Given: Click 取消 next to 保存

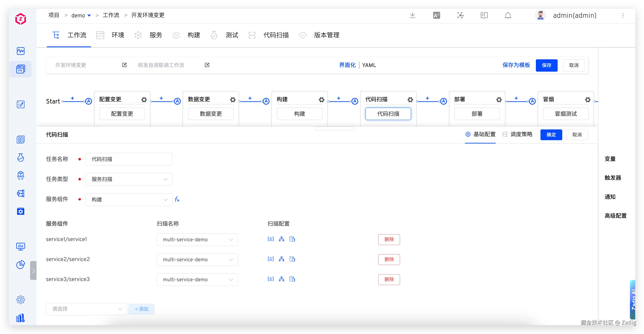Looking at the screenshot, I should tap(574, 65).
